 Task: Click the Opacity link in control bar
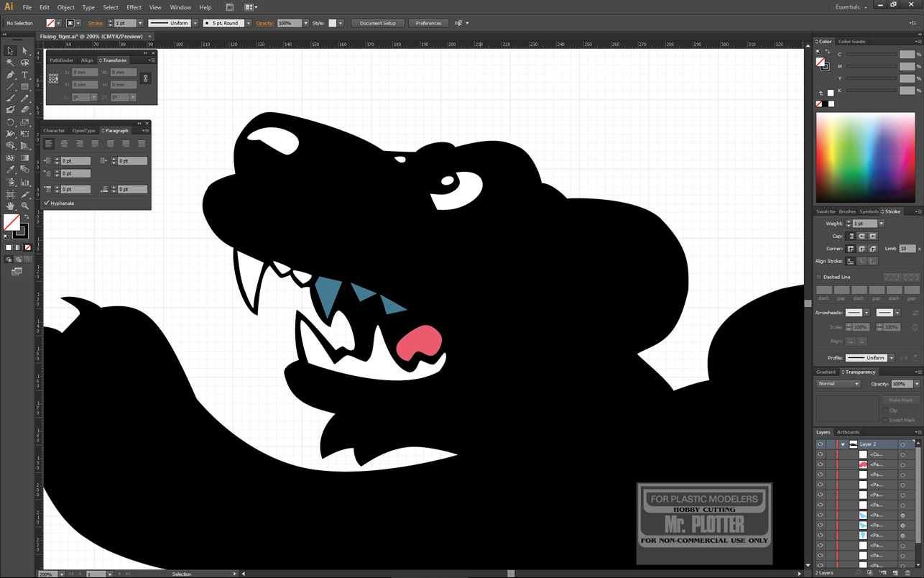tap(265, 23)
